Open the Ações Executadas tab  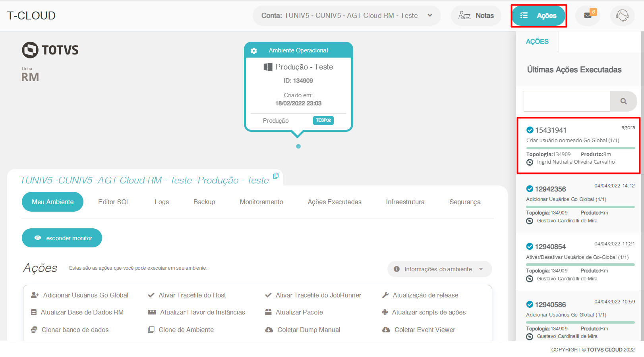point(335,202)
